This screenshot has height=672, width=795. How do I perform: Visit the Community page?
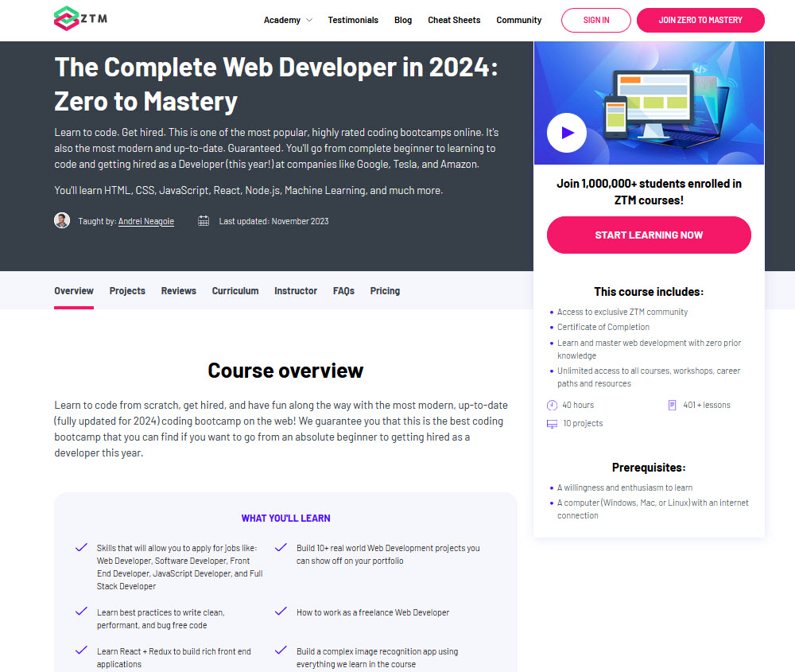pyautogui.click(x=518, y=20)
